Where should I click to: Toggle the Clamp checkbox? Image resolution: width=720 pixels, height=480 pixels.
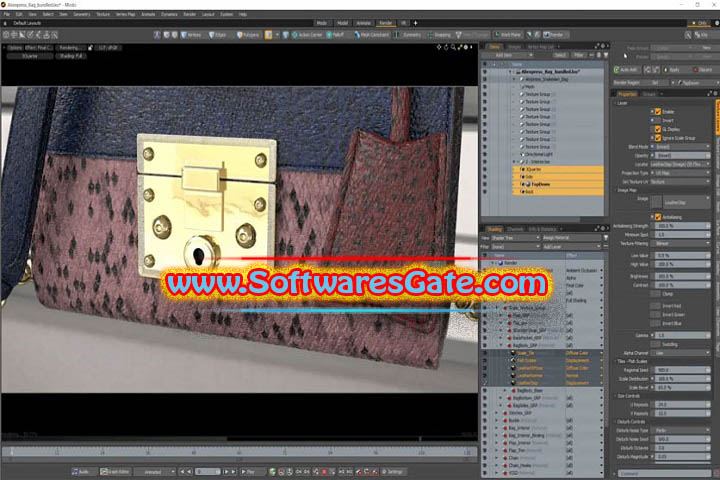[656, 294]
